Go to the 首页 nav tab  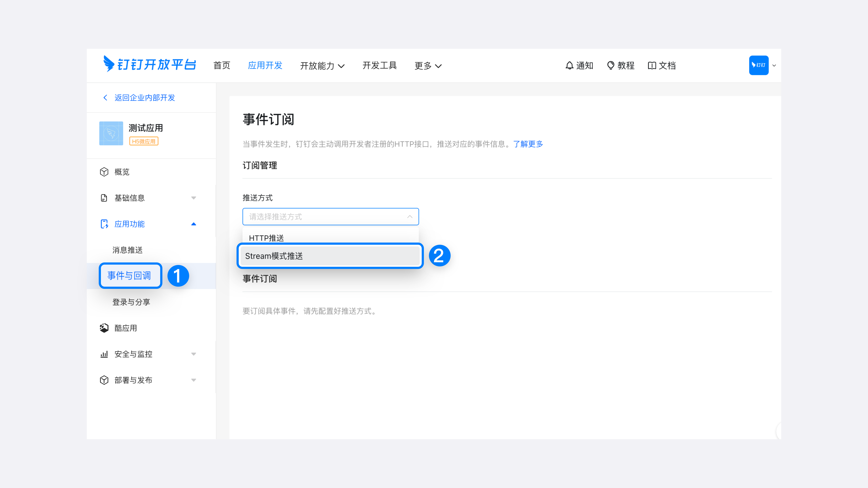coord(222,65)
